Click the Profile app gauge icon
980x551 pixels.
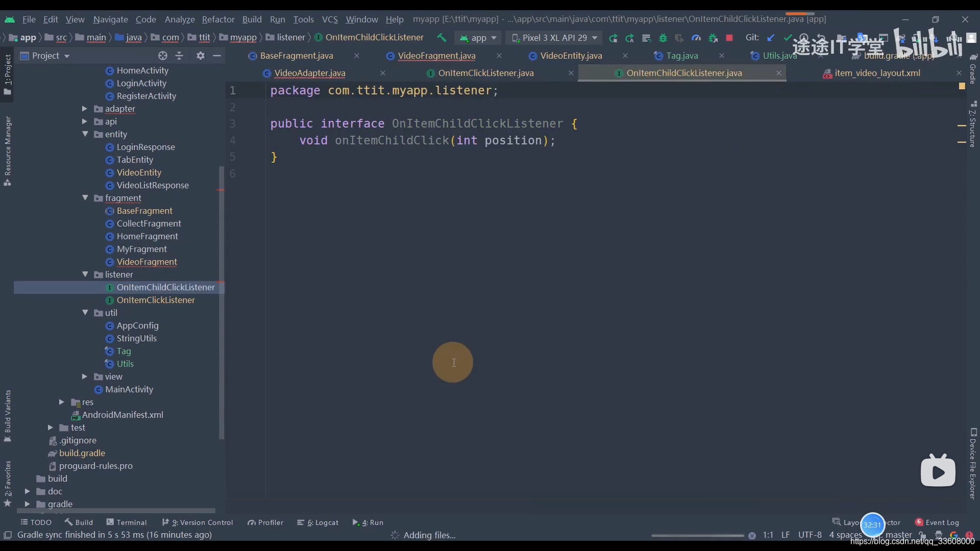pyautogui.click(x=696, y=38)
